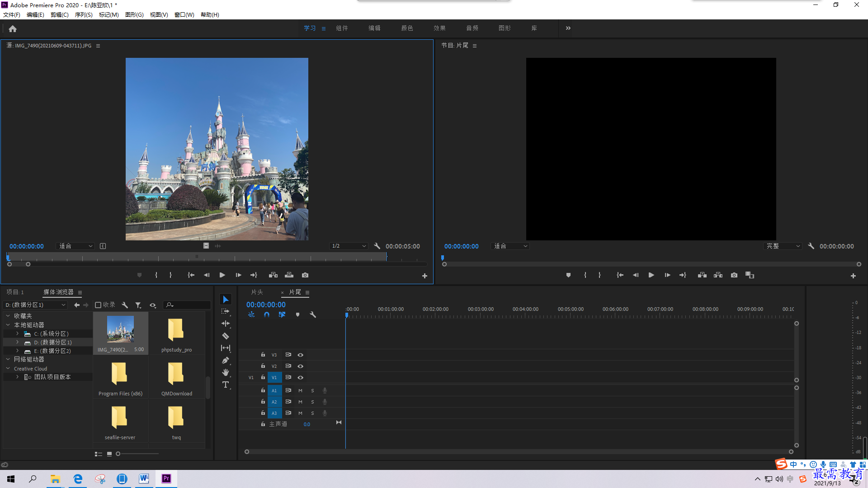Open source monitor settings wrench
Screen dimensions: 868x488
click(x=377, y=246)
